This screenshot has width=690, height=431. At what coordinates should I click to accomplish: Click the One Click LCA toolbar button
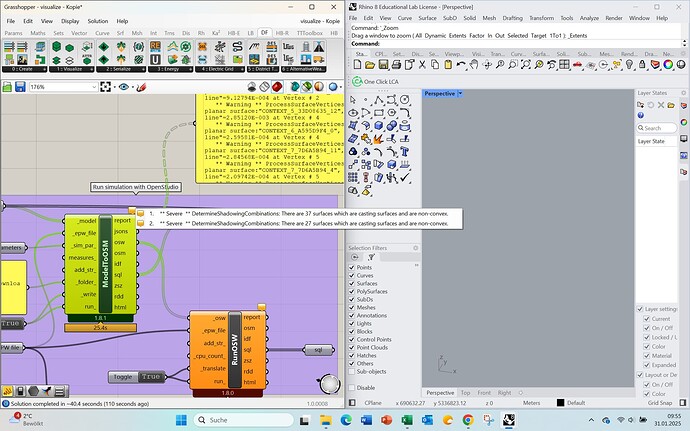[x=375, y=81]
